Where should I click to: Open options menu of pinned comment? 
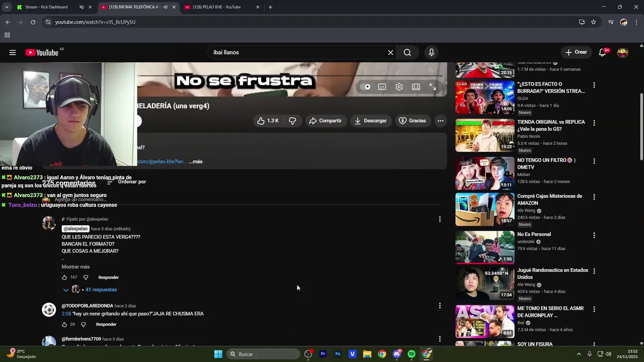[x=440, y=219]
